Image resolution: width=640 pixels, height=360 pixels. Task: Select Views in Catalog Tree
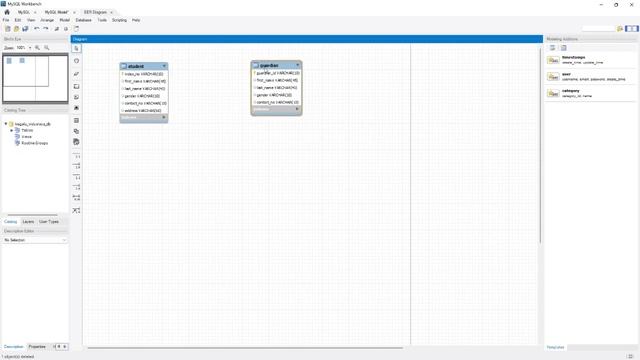click(27, 137)
